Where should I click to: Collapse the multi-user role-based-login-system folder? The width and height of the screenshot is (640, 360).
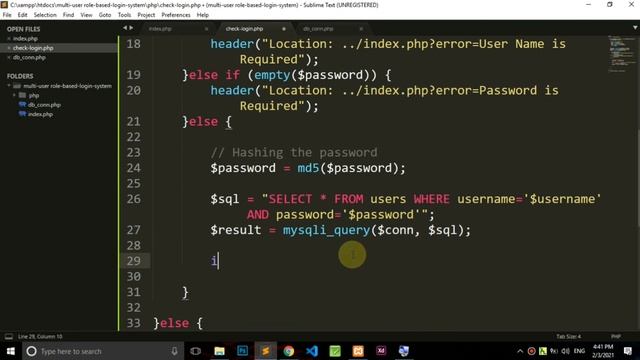click(x=9, y=86)
